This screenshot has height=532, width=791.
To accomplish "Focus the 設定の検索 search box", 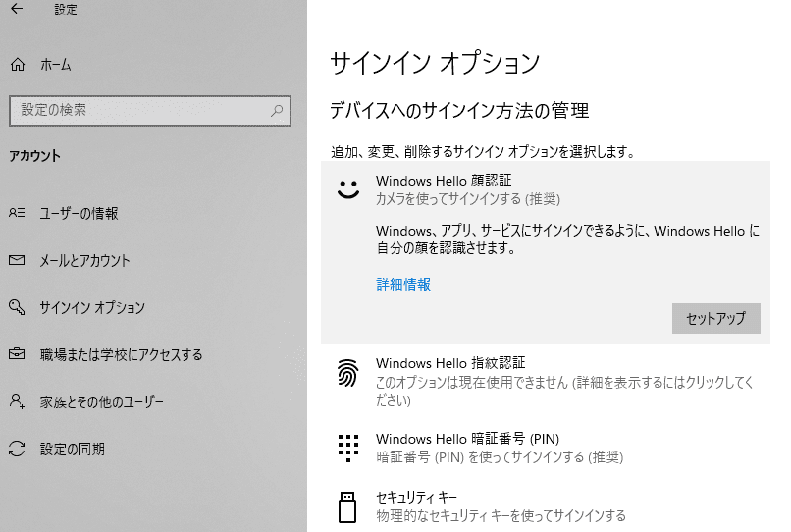I will (x=150, y=111).
